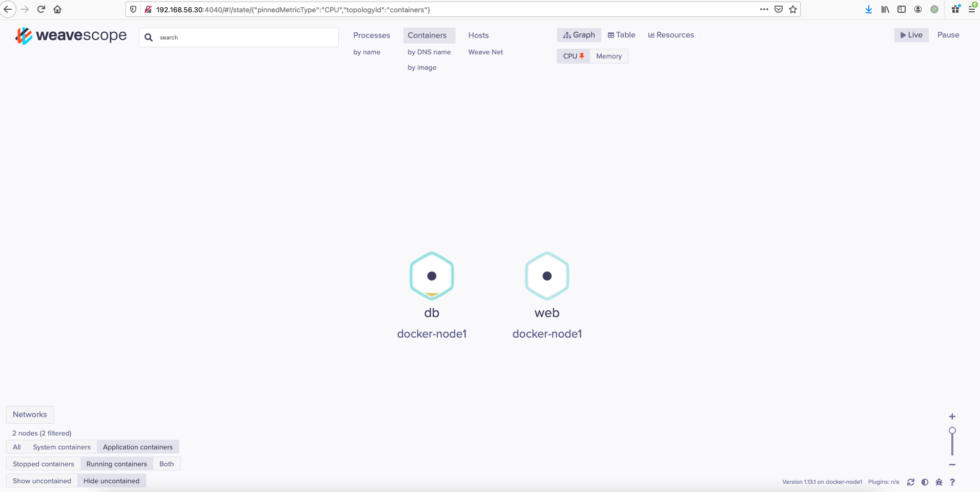Viewport: 980px width, 492px height.
Task: Filter to System containers
Action: pos(62,447)
